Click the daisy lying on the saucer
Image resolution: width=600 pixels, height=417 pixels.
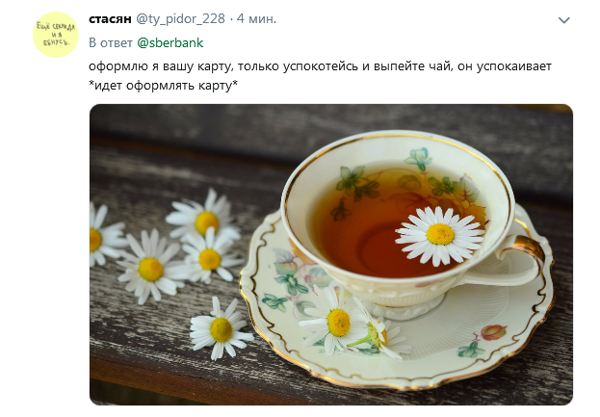(337, 321)
